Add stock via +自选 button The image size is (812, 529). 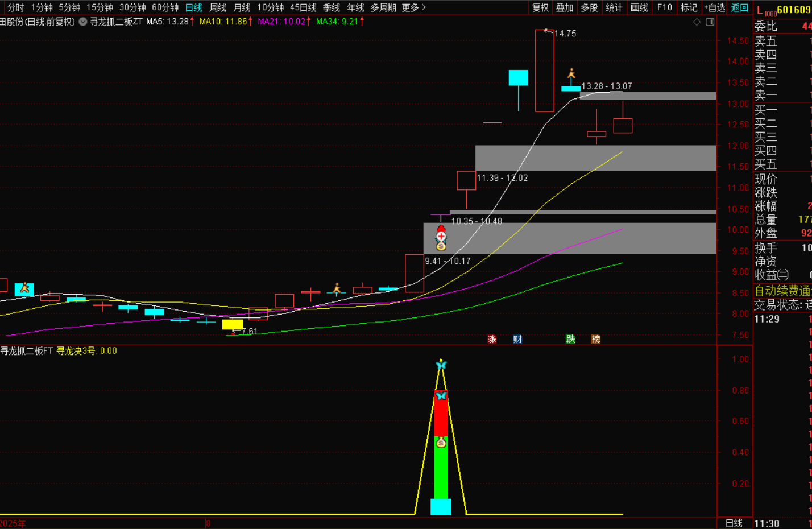pos(714,7)
